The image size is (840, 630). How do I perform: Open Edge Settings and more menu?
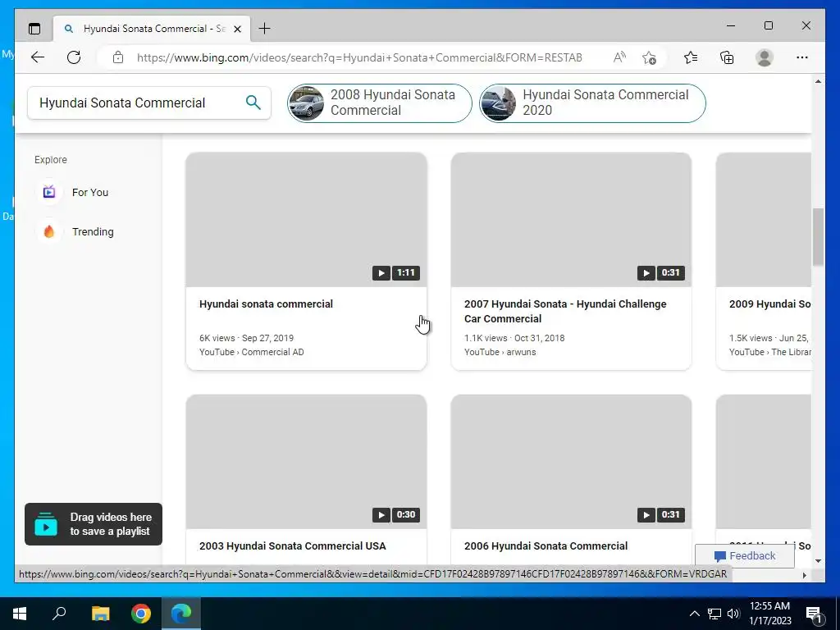[x=802, y=57]
